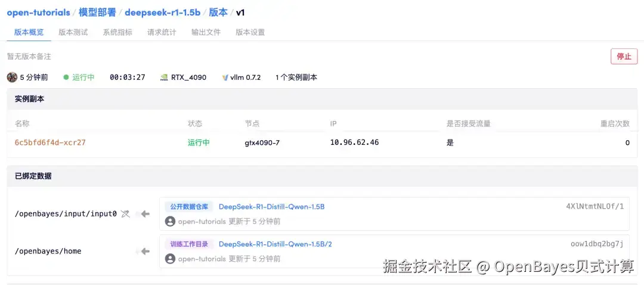Click the /openbayes/home path
This screenshot has height=285, width=644.
point(48,251)
